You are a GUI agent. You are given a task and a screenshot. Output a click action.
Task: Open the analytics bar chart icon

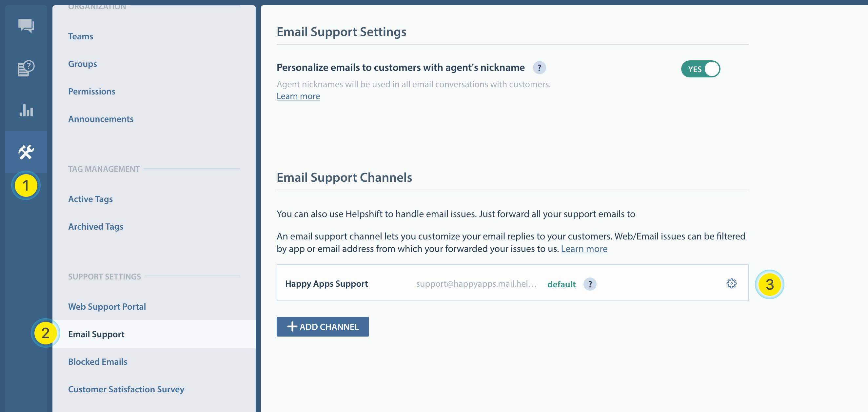26,110
